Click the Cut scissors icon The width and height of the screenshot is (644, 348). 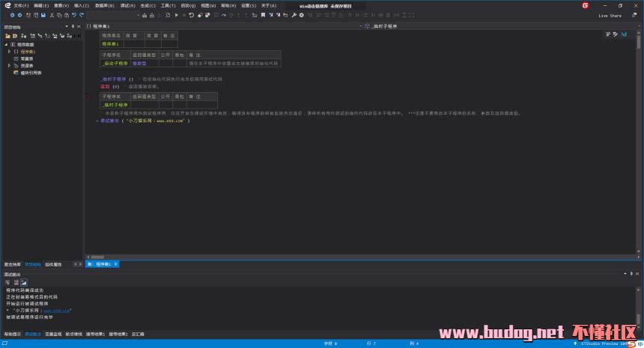click(x=51, y=15)
